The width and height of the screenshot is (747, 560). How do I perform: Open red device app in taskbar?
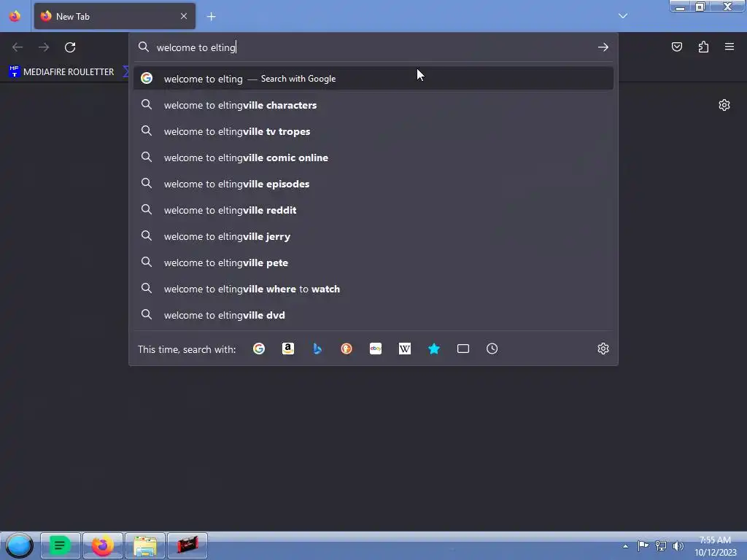point(187,545)
